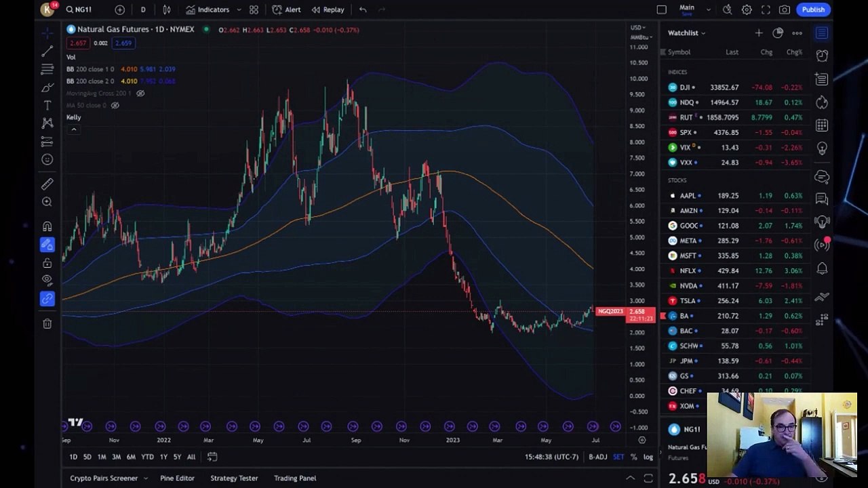Set chart range to All
The width and height of the screenshot is (868, 488).
click(191, 457)
